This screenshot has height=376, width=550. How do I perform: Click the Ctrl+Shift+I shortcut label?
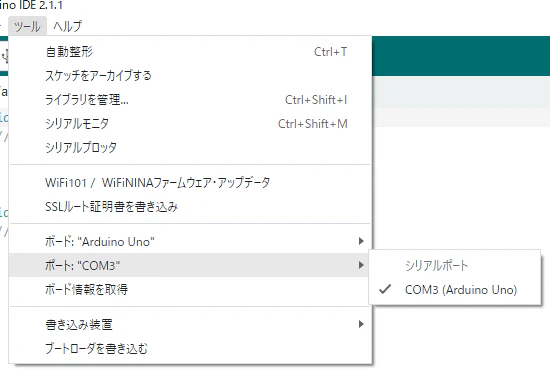point(316,100)
